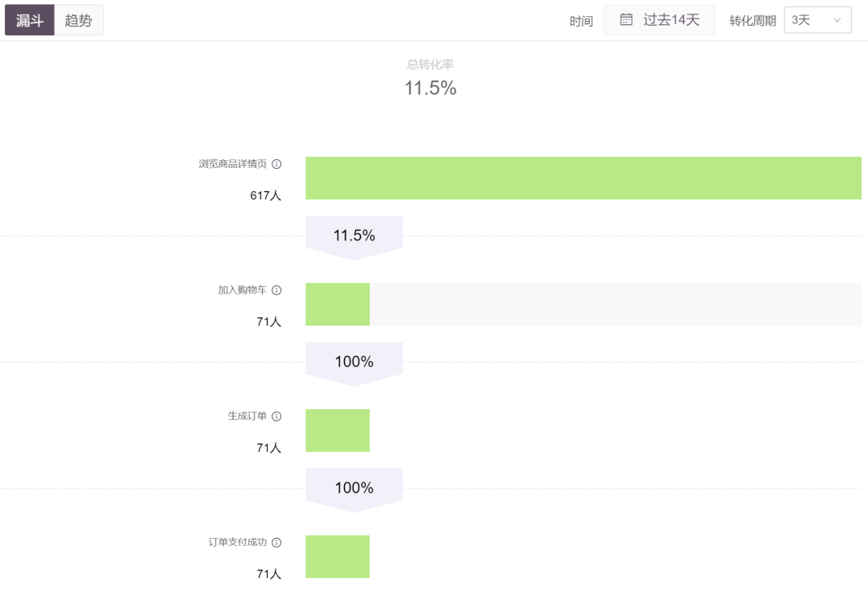This screenshot has height=595, width=868.
Task: Click the green 订单支付成功 funnel bar
Action: [338, 556]
